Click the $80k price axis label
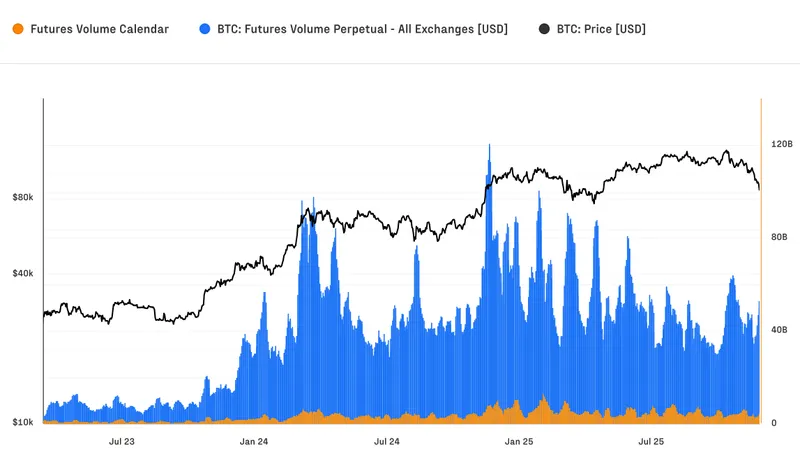Viewport: 800px width, 461px height. click(x=22, y=197)
